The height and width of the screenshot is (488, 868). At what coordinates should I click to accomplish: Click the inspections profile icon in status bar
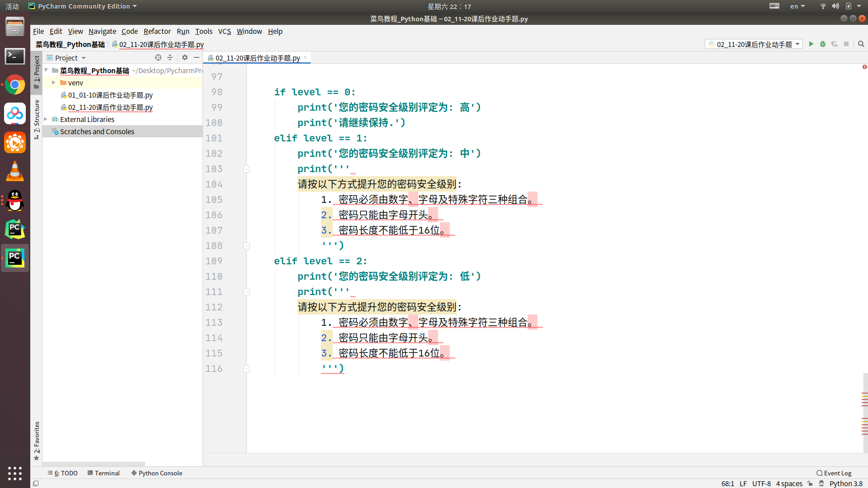coord(821,483)
